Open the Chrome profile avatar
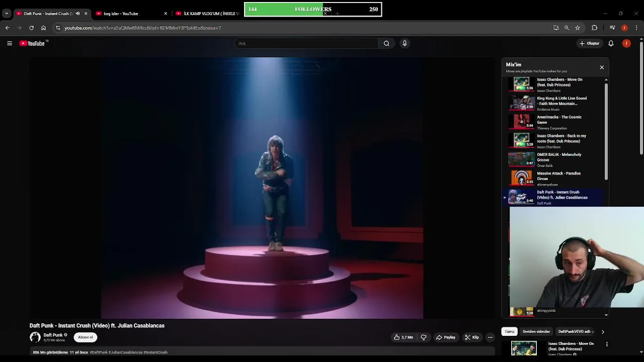 624,28
